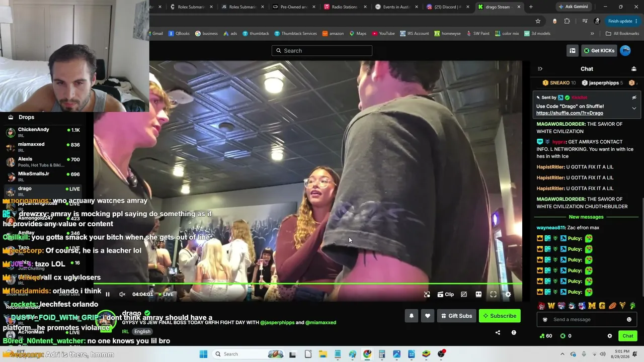Switch to the Discord browser tab

click(447, 7)
